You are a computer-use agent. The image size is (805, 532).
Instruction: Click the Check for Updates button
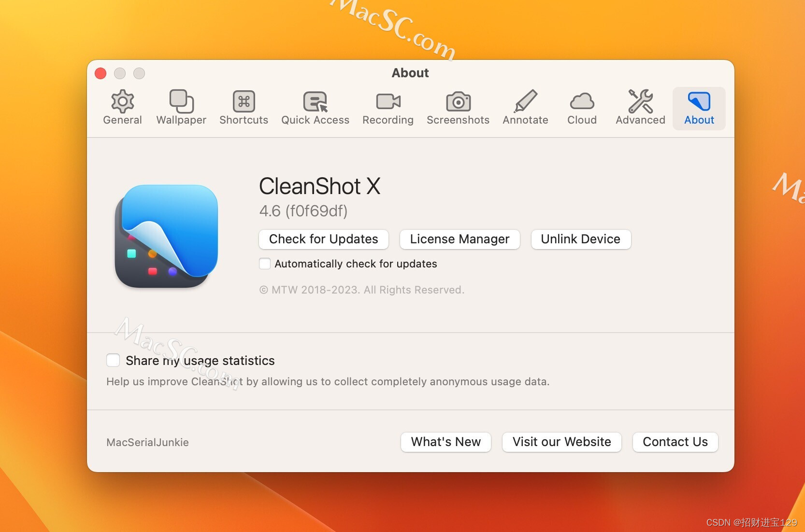pos(323,239)
